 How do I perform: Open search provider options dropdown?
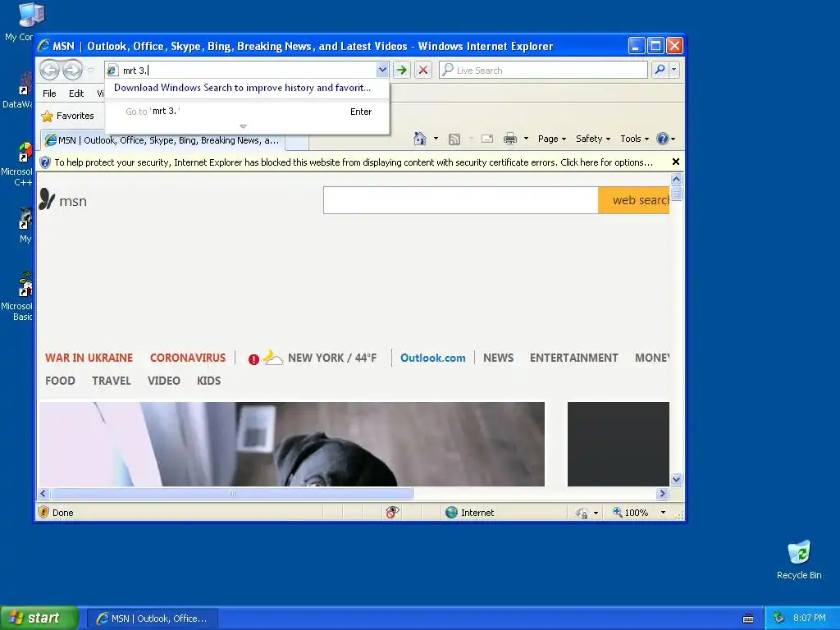click(x=674, y=70)
